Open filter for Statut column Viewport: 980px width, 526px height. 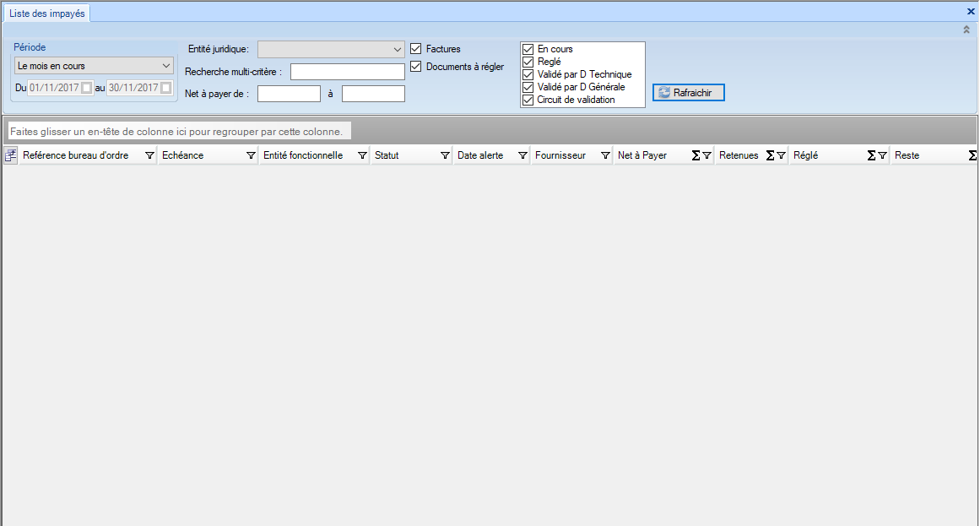click(x=445, y=156)
